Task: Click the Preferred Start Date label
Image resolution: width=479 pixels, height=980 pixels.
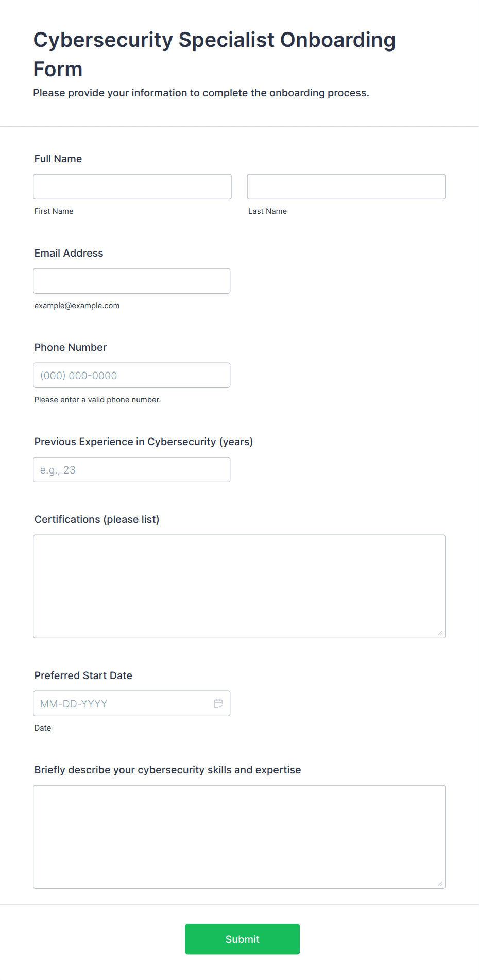Action: 83,675
